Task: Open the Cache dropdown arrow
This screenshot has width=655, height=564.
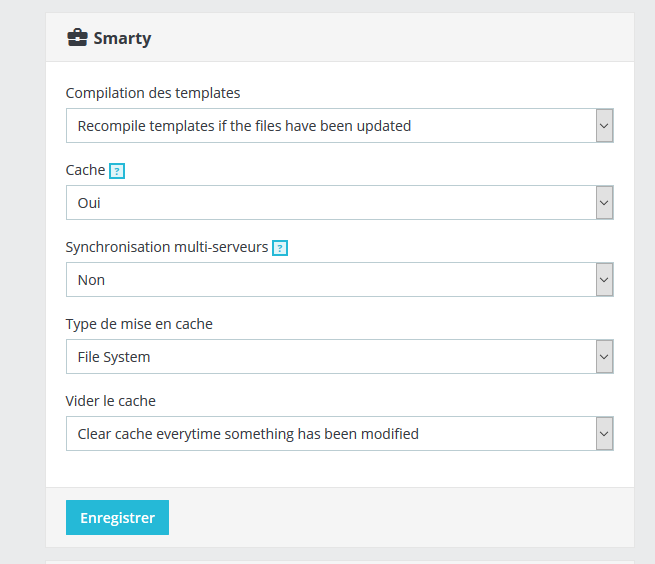Action: pyautogui.click(x=604, y=203)
